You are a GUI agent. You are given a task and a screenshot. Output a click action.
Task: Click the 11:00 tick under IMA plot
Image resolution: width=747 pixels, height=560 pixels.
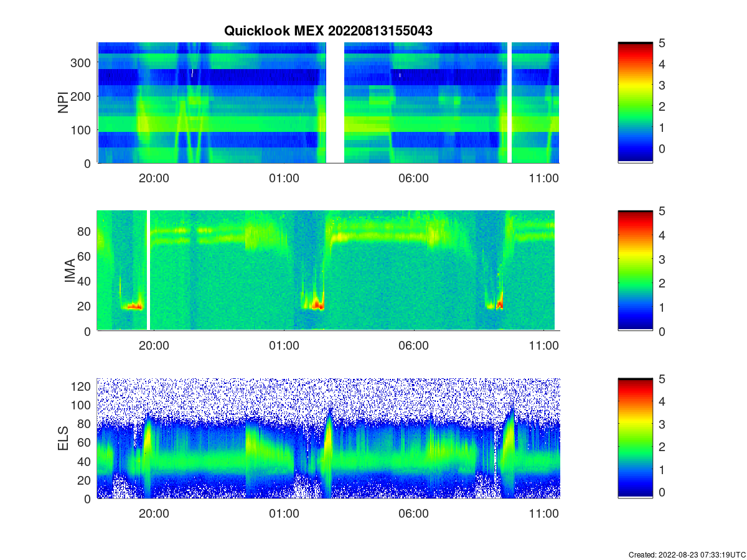543,346
